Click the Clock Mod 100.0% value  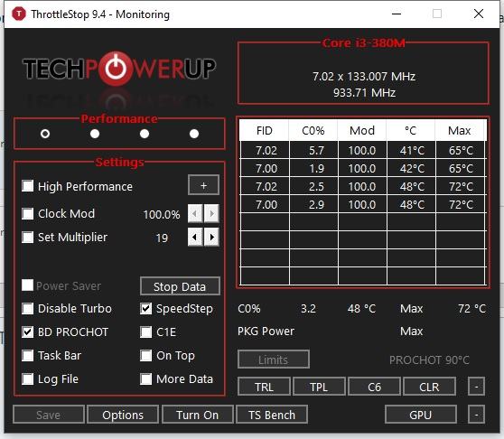(x=162, y=214)
